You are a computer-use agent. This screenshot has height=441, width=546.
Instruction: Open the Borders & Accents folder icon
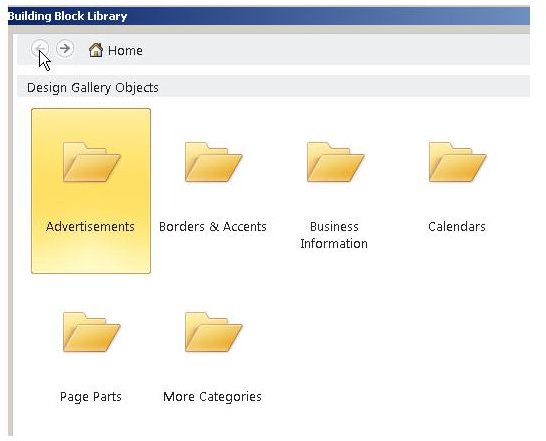pos(213,162)
